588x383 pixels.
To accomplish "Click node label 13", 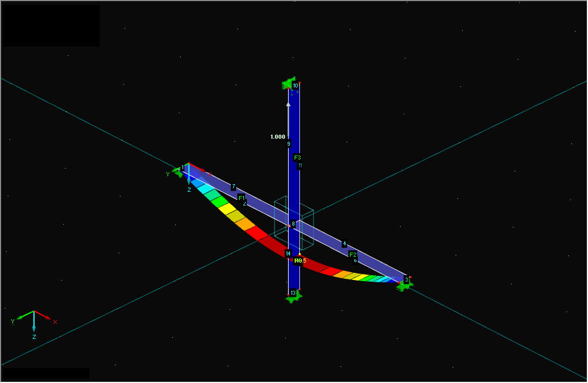I will 293,293.
